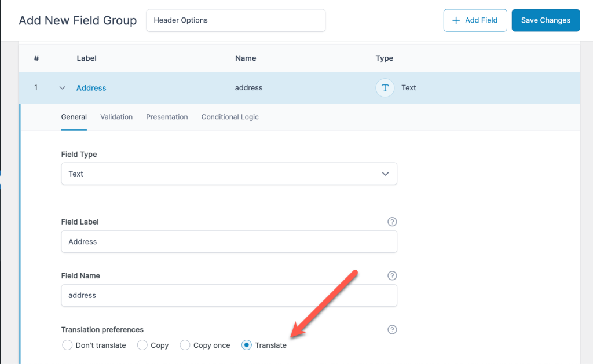Select the Translate radio option
The width and height of the screenshot is (593, 364).
tap(247, 345)
